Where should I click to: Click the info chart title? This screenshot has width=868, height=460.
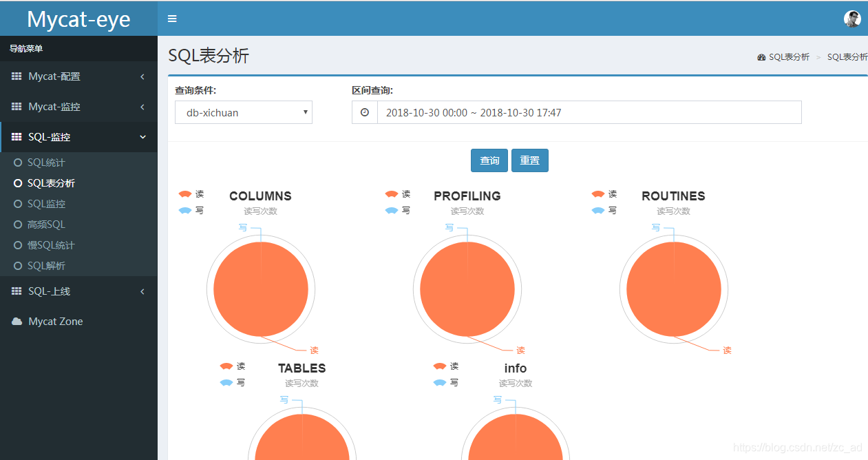tap(516, 368)
